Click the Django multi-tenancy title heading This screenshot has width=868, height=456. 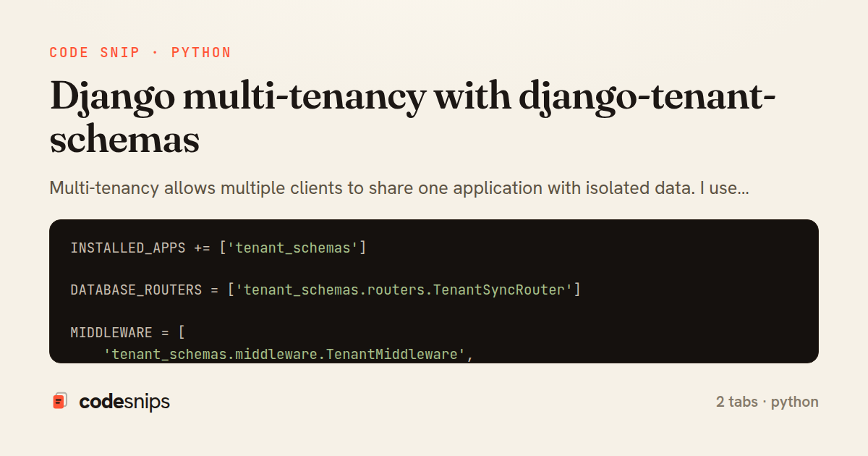click(413, 119)
